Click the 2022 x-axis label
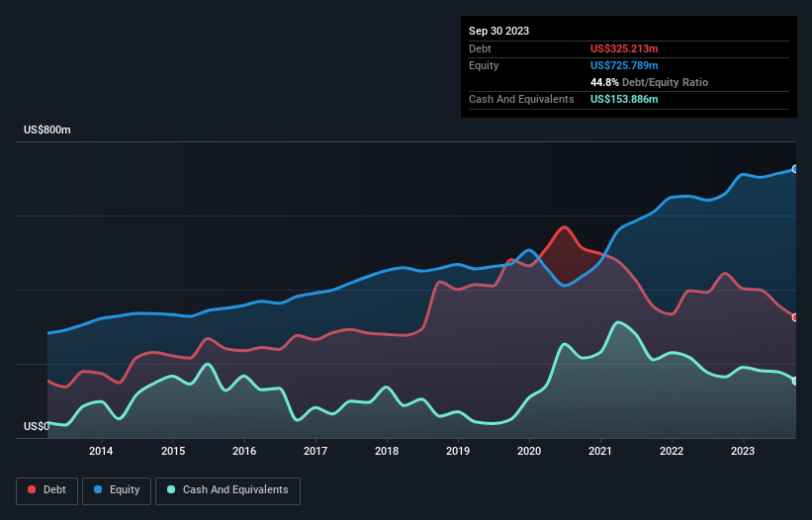The width and height of the screenshot is (812, 520). tap(672, 451)
